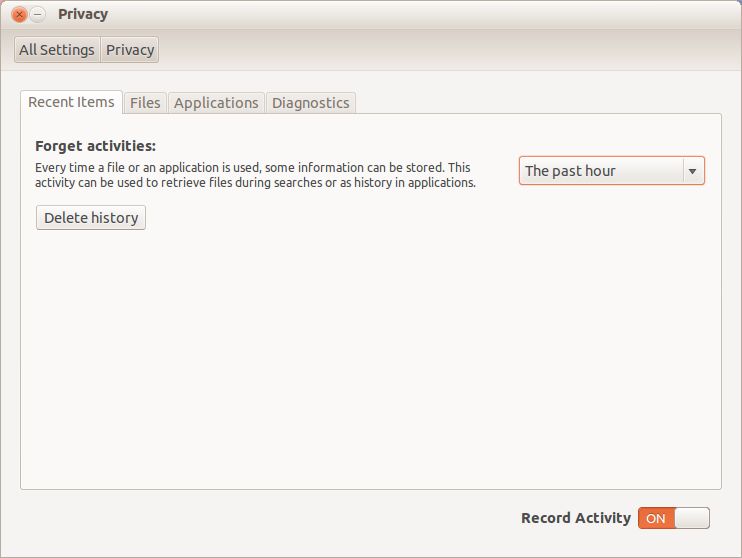Go back to All Settings
742x558 pixels.
point(57,50)
